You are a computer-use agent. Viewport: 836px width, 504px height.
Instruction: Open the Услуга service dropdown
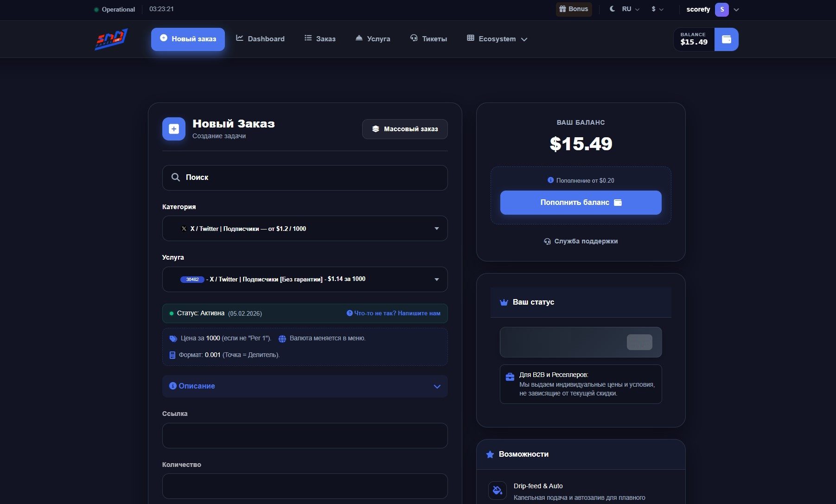click(305, 279)
